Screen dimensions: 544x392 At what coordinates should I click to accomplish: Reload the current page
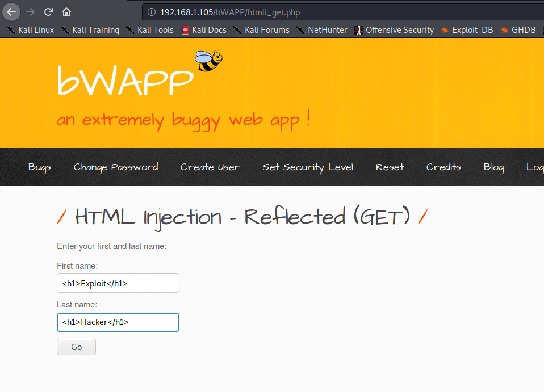48,11
